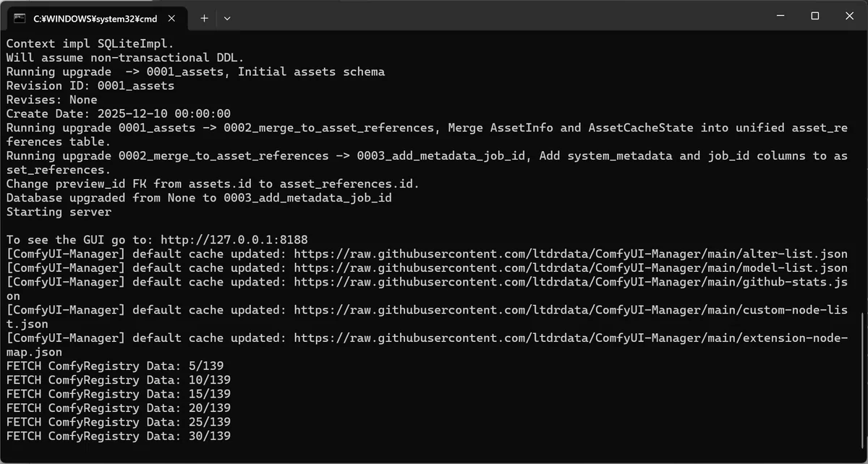Click the cmd icon in the tab
Image resolution: width=868 pixels, height=464 pixels.
(20, 17)
